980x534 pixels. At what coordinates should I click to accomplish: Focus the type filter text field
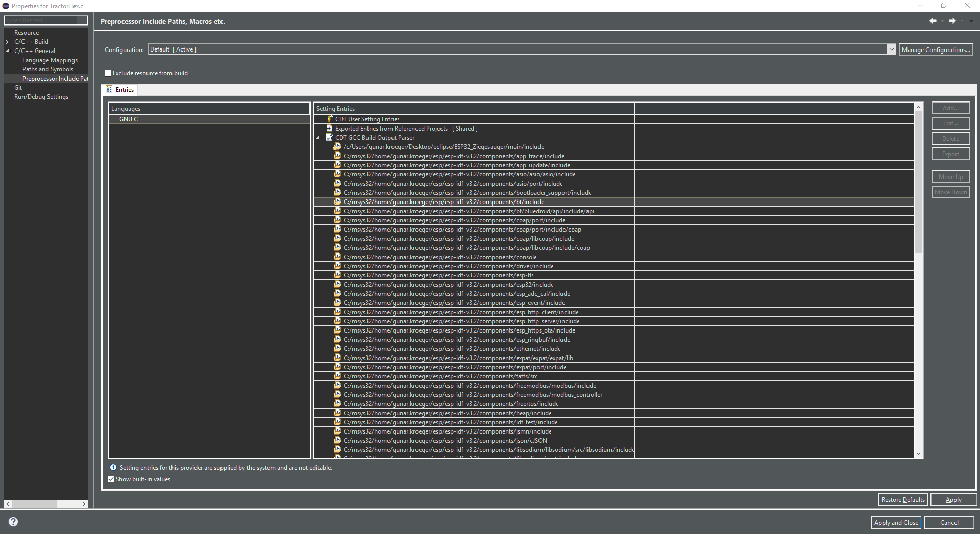(x=46, y=20)
